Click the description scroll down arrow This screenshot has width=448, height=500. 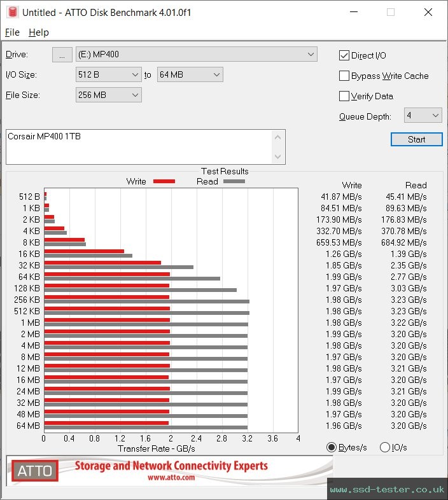coord(277,156)
